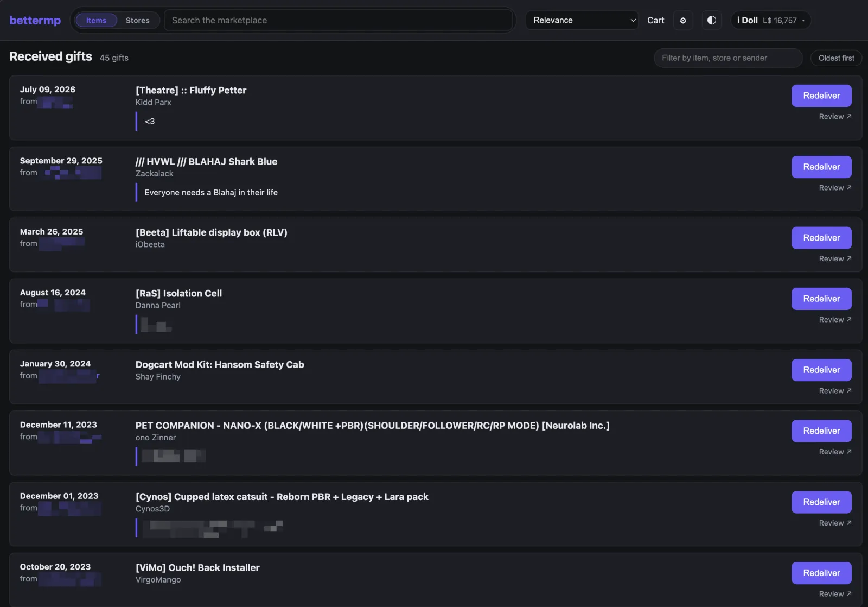868x607 pixels.
Task: Redeliver the BLAHAJ Shark Blue gift
Action: (x=821, y=167)
